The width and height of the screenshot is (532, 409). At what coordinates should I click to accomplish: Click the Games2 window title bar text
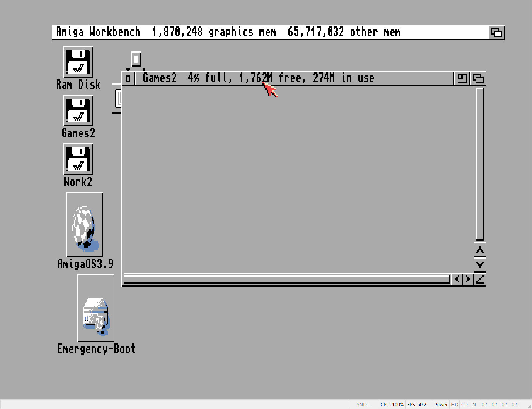(x=259, y=78)
